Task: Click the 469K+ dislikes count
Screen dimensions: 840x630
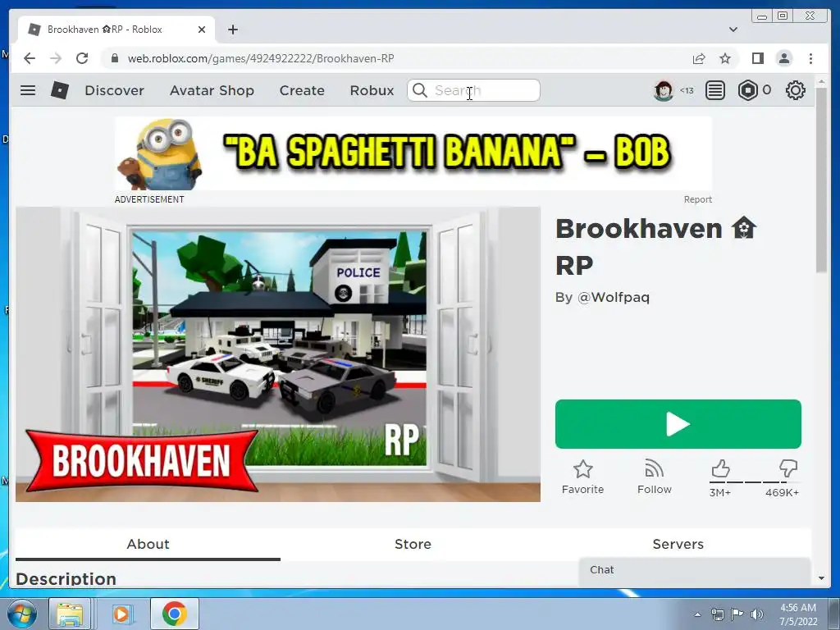Action: click(x=782, y=492)
